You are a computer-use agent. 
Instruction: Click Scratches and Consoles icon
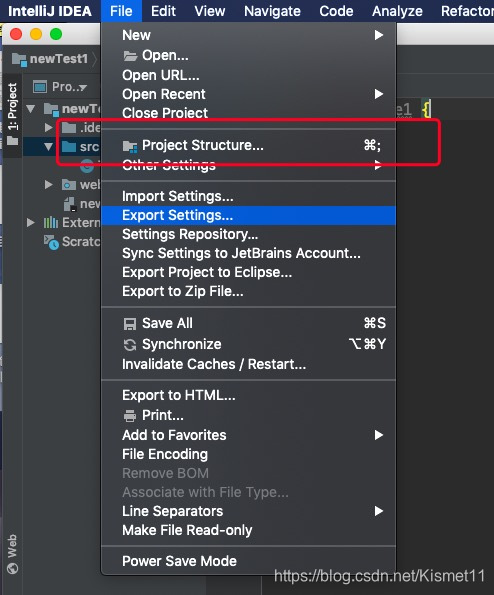(51, 242)
